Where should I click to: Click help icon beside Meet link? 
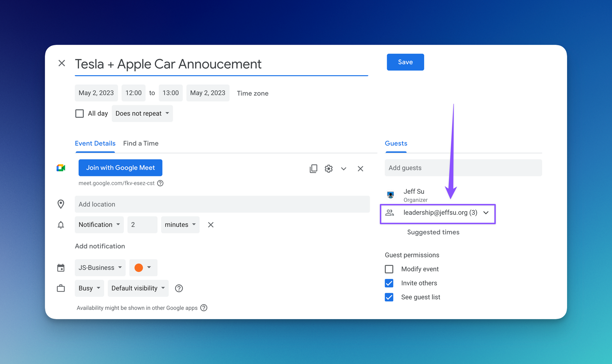(x=160, y=183)
